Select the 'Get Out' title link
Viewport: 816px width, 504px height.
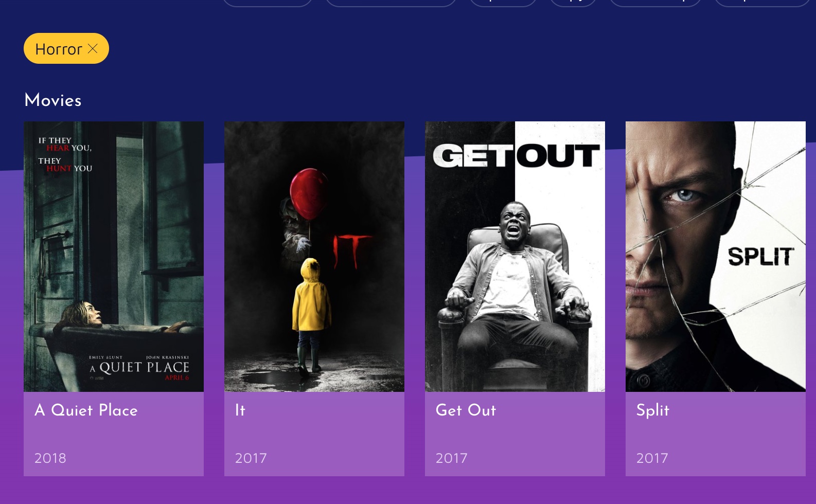coord(466,410)
